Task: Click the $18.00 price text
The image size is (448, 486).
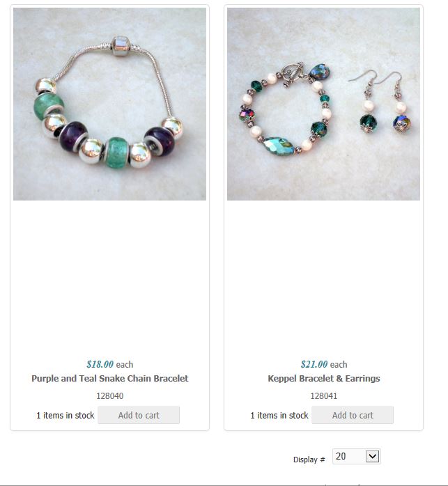Action: [100, 364]
